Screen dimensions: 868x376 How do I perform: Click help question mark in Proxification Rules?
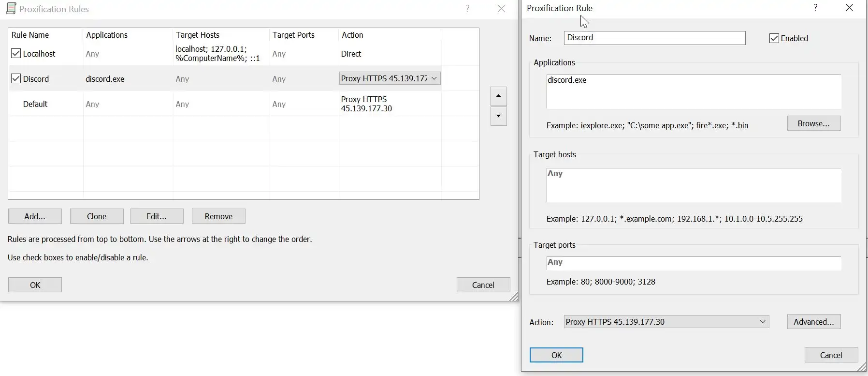click(x=467, y=9)
